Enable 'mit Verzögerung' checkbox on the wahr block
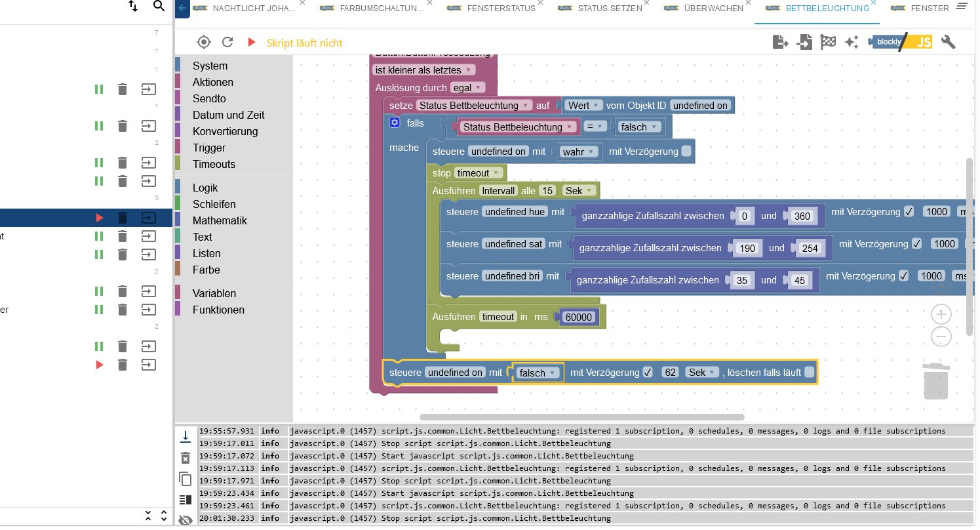Image resolution: width=980 pixels, height=530 pixels. [x=686, y=152]
